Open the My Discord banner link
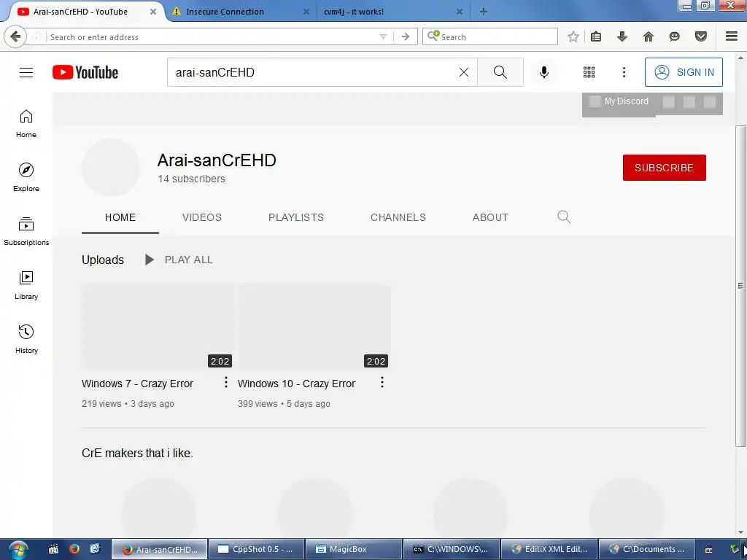 [619, 101]
